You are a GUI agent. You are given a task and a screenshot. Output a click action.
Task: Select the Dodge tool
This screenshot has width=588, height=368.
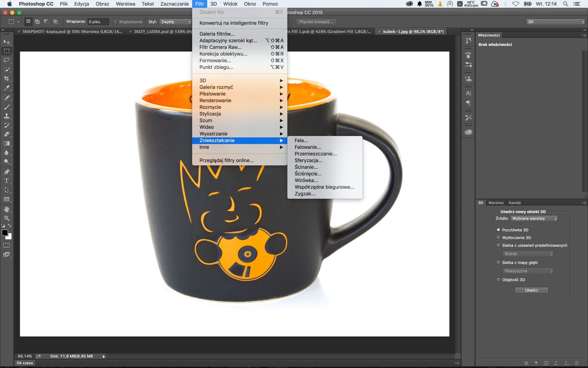point(6,162)
